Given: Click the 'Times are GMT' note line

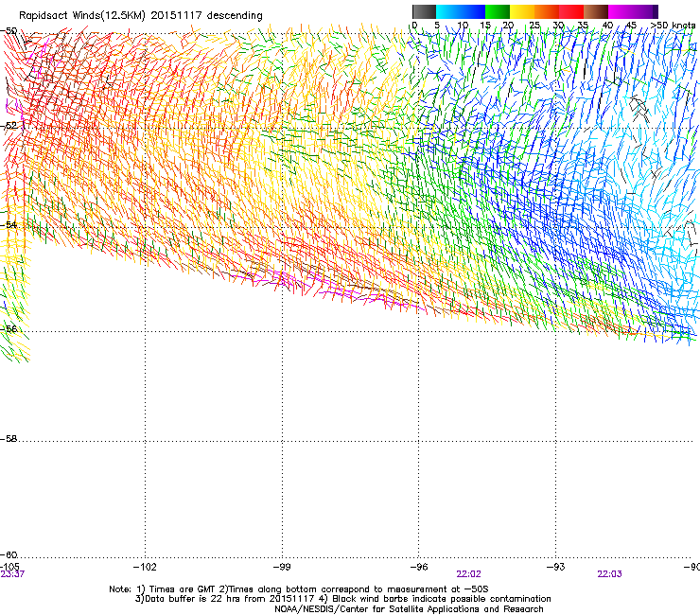Looking at the screenshot, I should click(299, 589).
